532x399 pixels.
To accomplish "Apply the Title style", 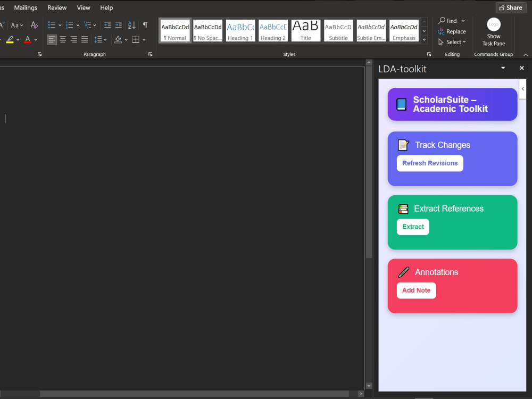I will coord(306,30).
